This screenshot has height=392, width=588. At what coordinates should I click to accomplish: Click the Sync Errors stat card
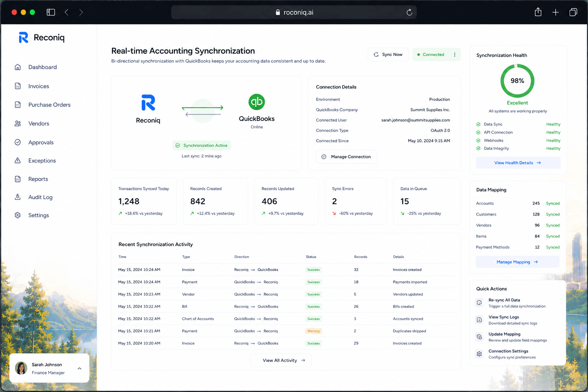coord(356,201)
